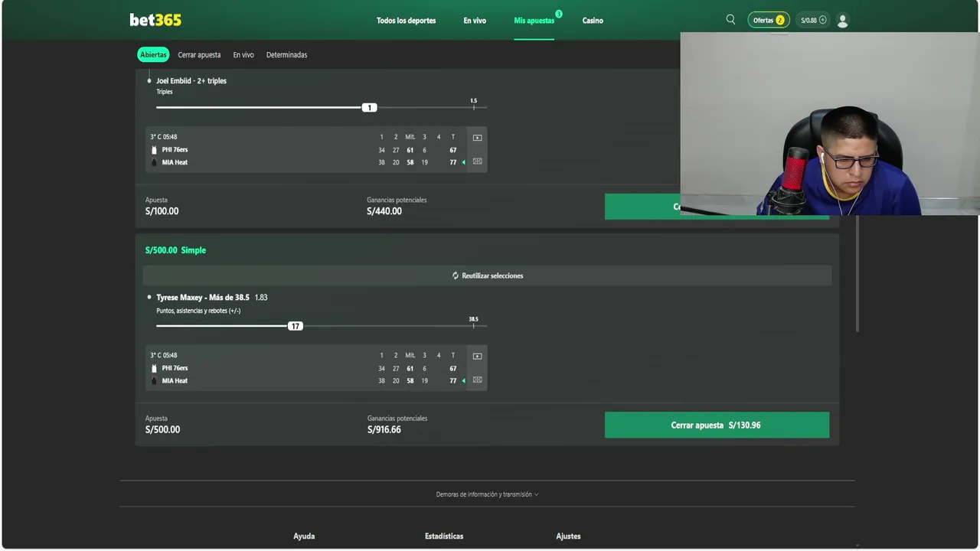
Task: Click MIA Heat jersey icon in Embiid bet scoreboard
Action: (154, 162)
